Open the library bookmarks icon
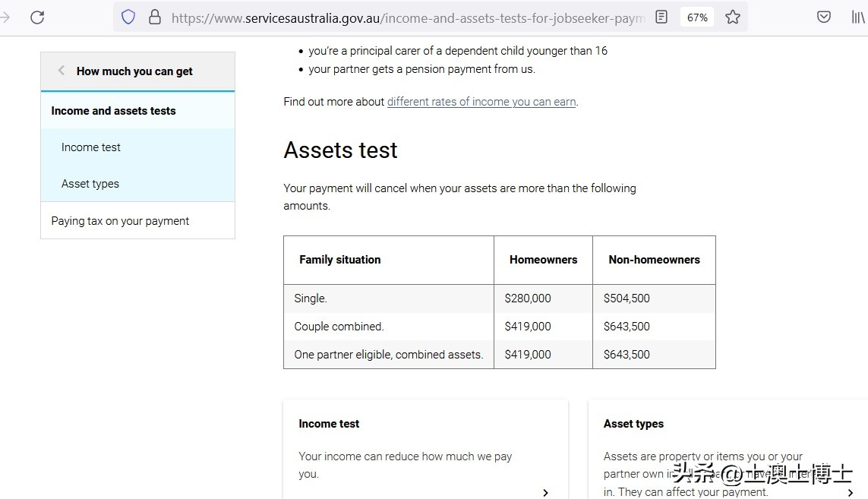 tap(857, 17)
